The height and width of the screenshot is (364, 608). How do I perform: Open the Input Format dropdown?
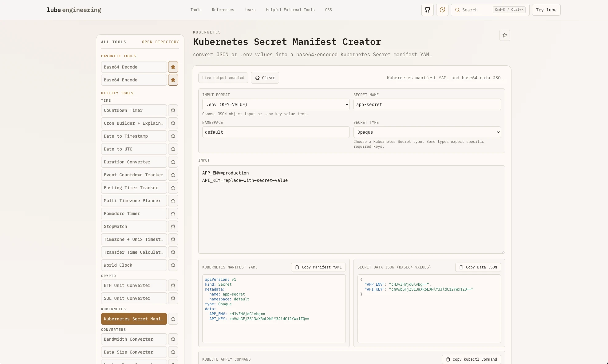point(276,104)
